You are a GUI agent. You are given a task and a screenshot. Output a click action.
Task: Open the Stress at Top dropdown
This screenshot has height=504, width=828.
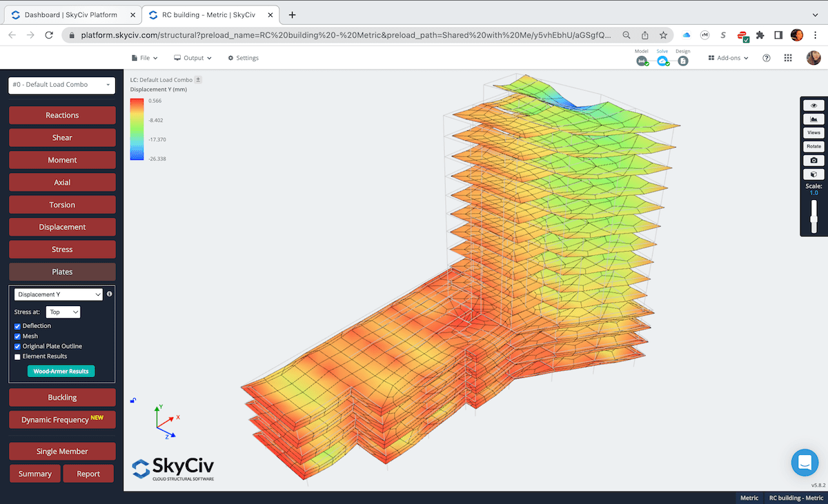[63, 312]
